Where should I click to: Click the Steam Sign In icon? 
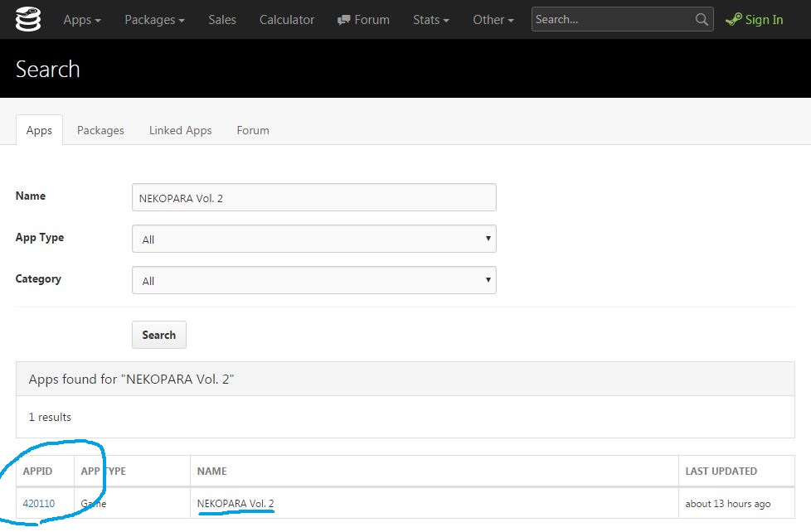click(x=733, y=19)
